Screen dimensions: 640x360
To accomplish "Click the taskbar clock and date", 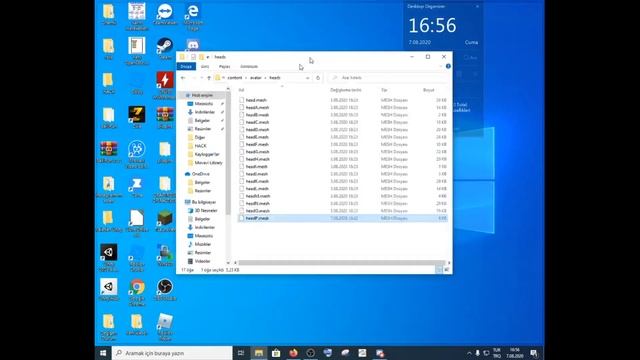I will (515, 353).
